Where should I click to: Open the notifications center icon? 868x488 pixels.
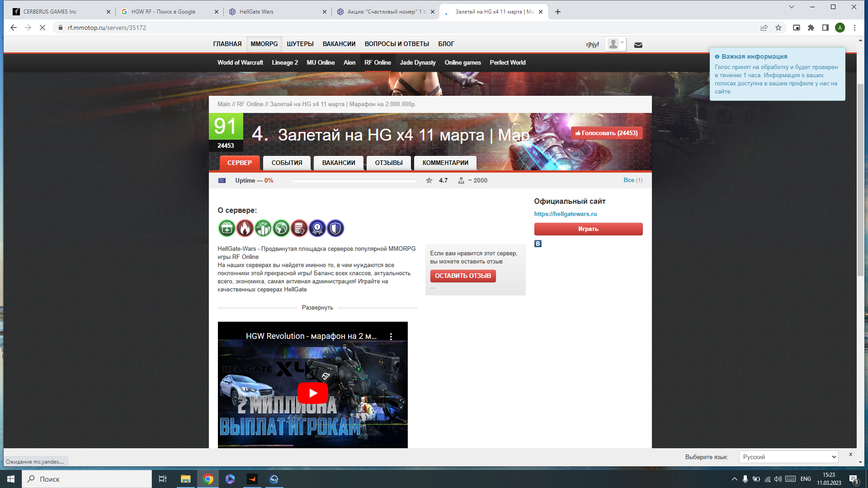tap(854, 479)
